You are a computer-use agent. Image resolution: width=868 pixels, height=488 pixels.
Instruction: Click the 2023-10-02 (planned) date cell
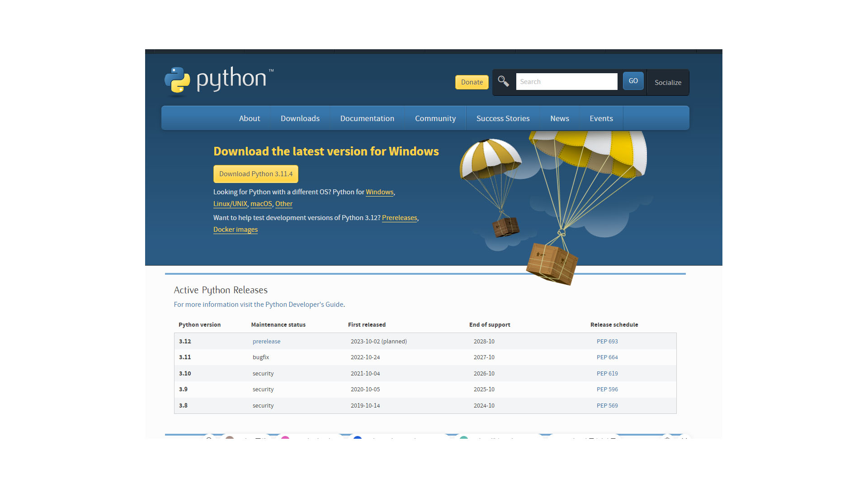[379, 342]
